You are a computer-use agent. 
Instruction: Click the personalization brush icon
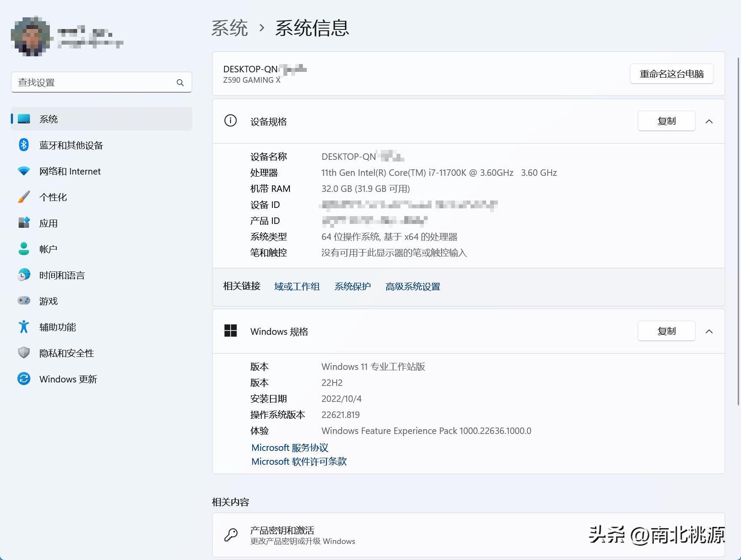pyautogui.click(x=24, y=197)
